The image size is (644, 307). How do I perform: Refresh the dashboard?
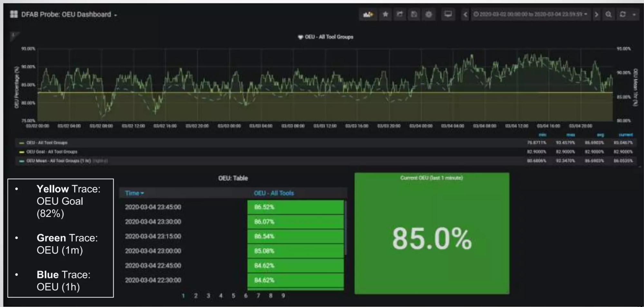tap(623, 15)
